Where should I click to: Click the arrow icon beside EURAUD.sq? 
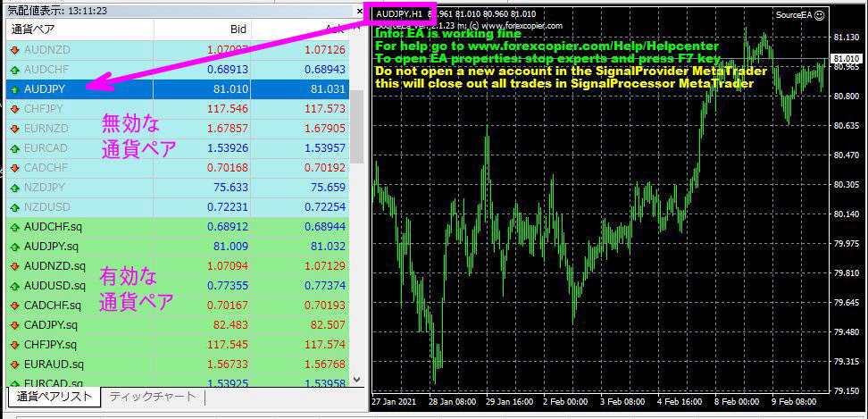[15, 364]
